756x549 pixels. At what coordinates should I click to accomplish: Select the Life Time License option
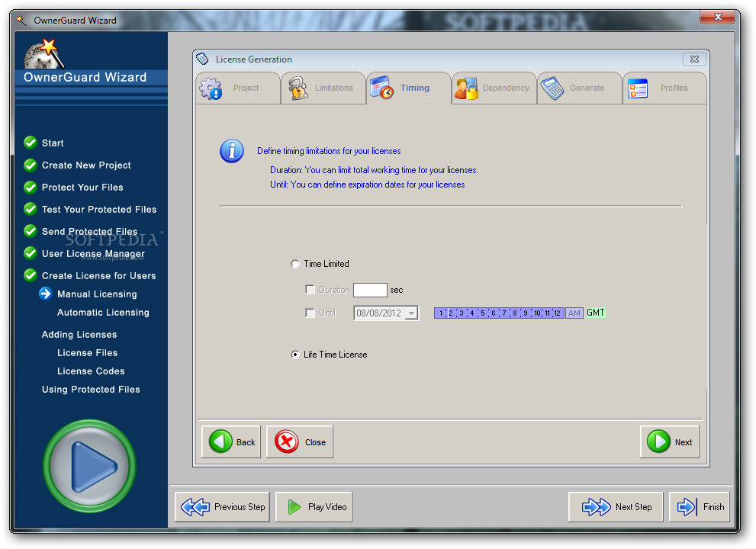tap(295, 355)
